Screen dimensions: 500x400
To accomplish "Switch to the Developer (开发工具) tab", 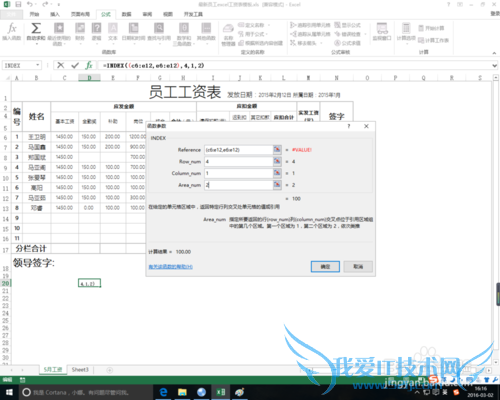I will coord(193,14).
